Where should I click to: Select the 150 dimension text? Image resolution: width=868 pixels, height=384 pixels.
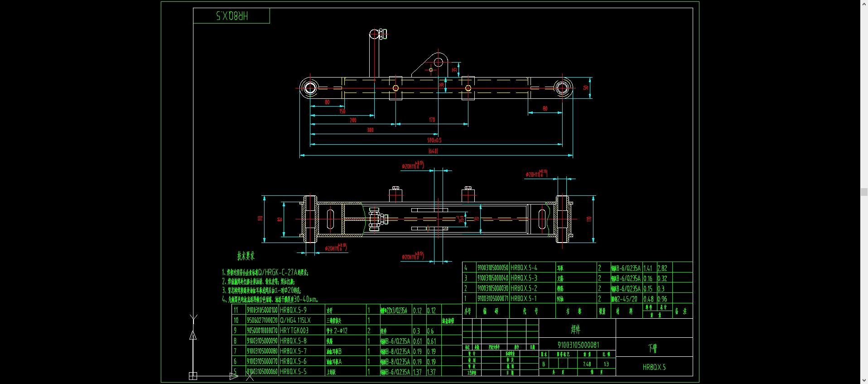[x=342, y=111]
